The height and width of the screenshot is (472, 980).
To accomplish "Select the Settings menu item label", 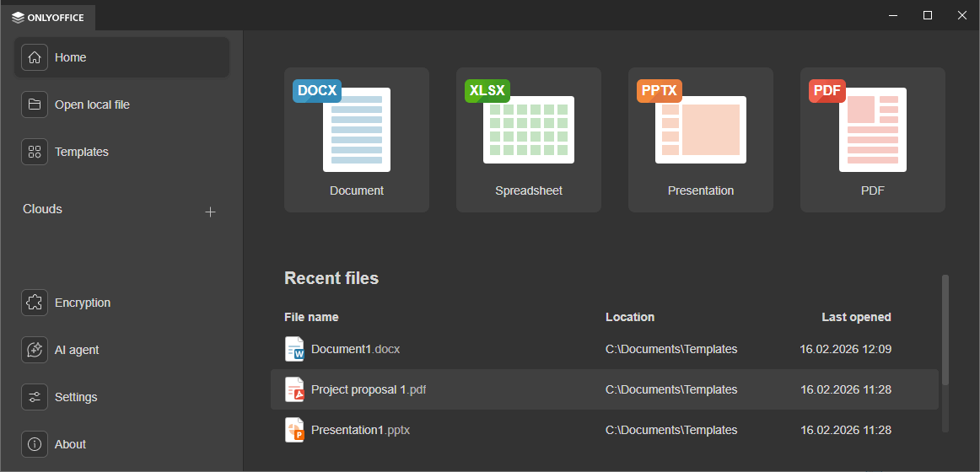I will (76, 397).
